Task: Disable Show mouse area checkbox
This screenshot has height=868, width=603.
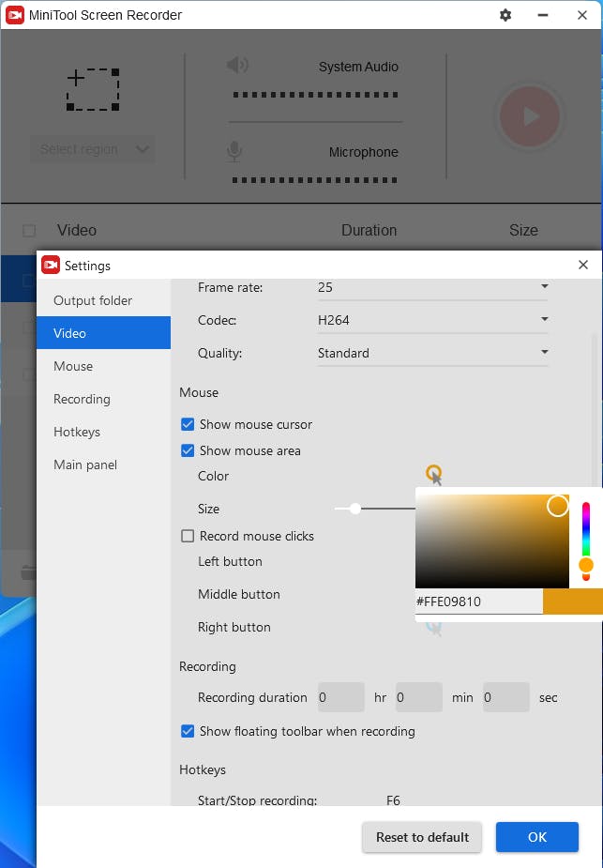Action: (188, 450)
